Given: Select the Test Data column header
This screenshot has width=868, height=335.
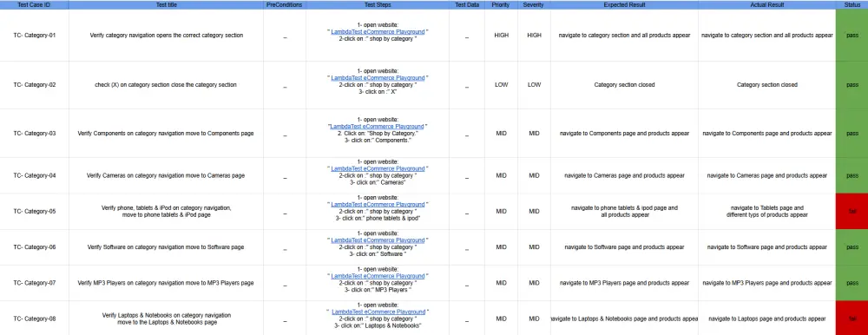Looking at the screenshot, I should point(467,4).
